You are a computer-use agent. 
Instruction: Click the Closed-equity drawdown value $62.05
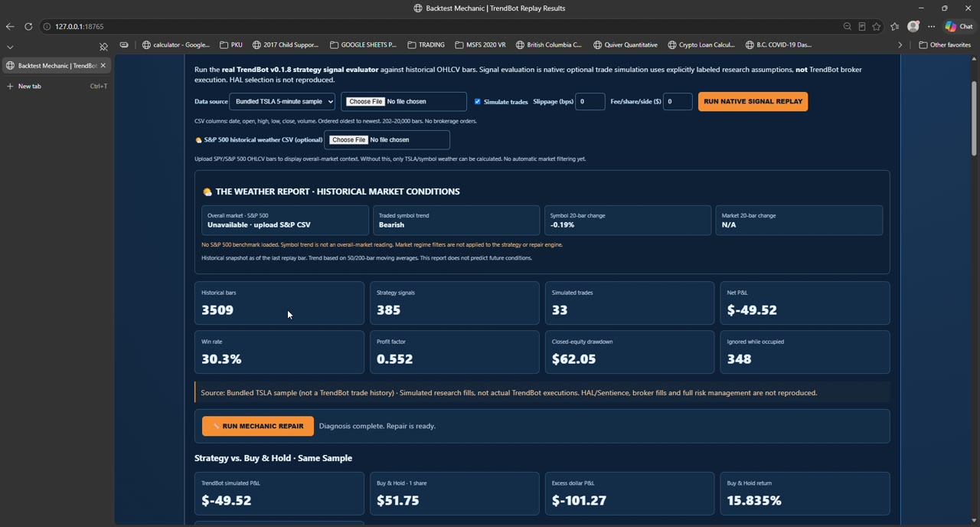[x=573, y=358]
